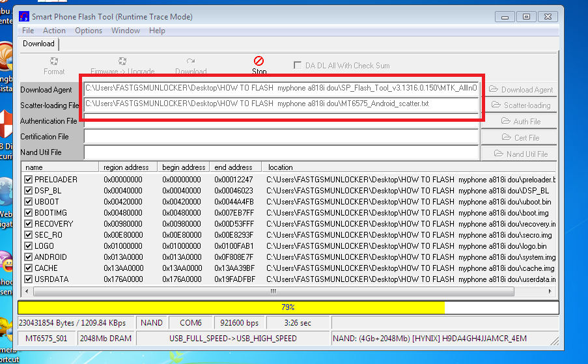Screen dimensions: 588x364
Task: Click the Scatter-loading File path field
Action: [x=281, y=104]
